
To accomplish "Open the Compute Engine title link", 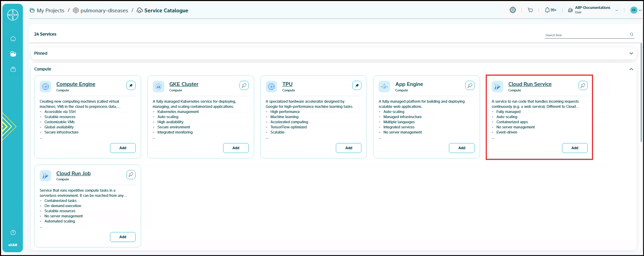I will 76,84.
